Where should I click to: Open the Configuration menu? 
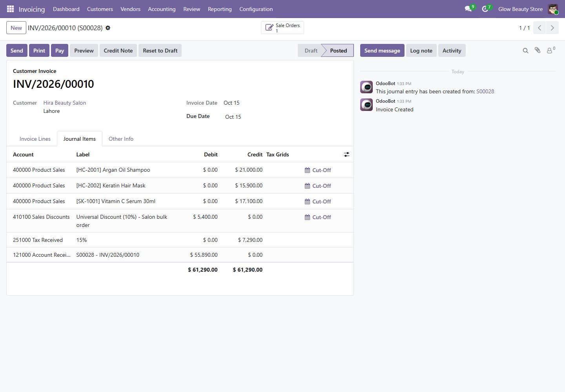coord(256,9)
